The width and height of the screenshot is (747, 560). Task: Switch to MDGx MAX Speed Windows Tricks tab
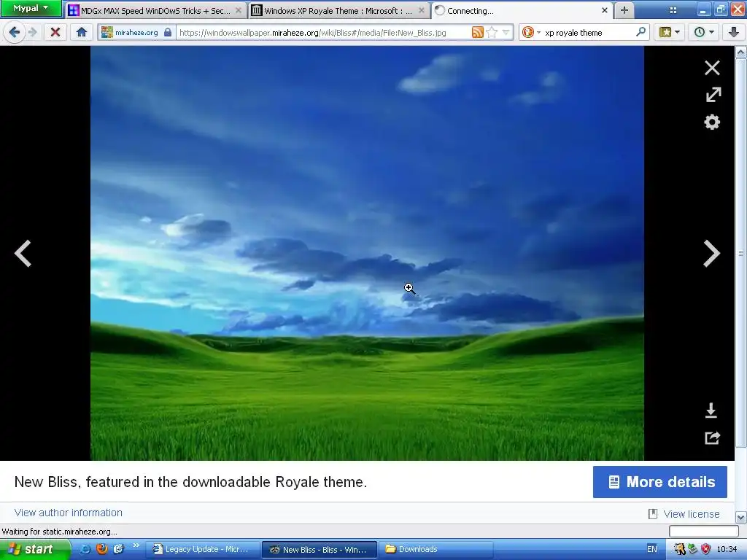coord(156,10)
